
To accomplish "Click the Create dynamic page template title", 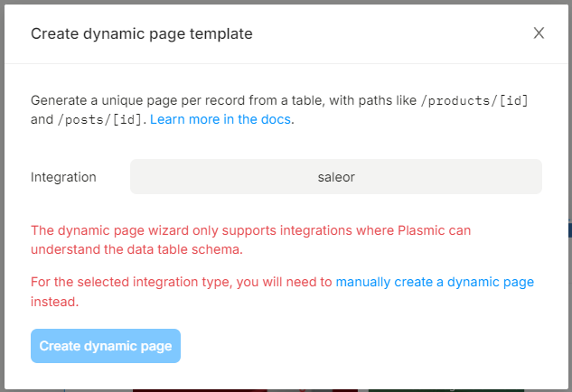I will pos(142,33).
